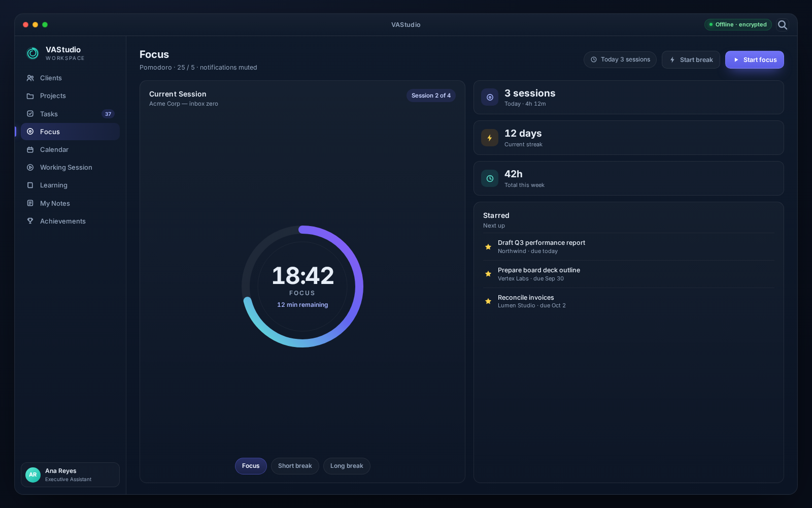The height and width of the screenshot is (508, 812).
Task: Click the clock icon beside 42h
Action: [x=490, y=178]
